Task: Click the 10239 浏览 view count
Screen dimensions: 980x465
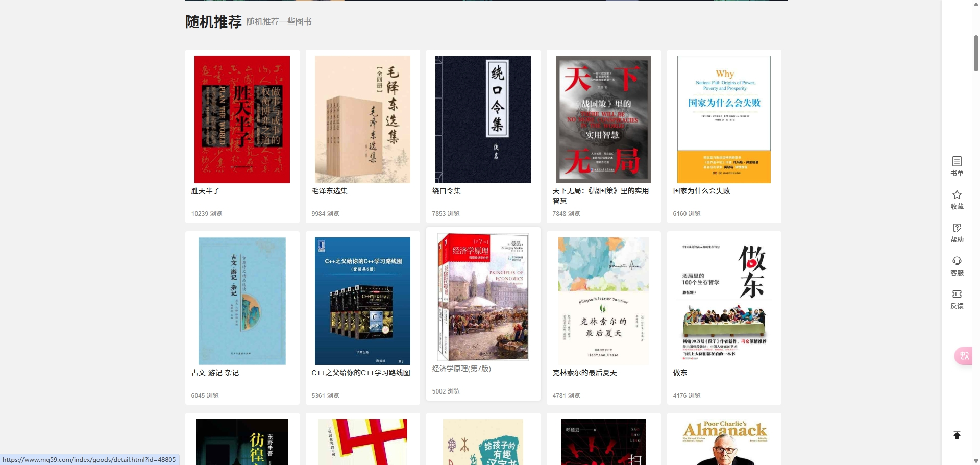Action: (207, 214)
